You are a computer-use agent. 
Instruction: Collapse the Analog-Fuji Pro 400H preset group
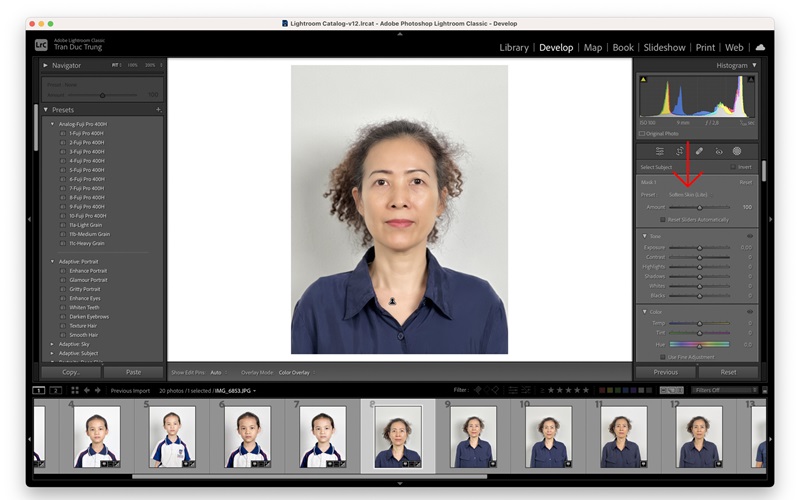coord(52,124)
